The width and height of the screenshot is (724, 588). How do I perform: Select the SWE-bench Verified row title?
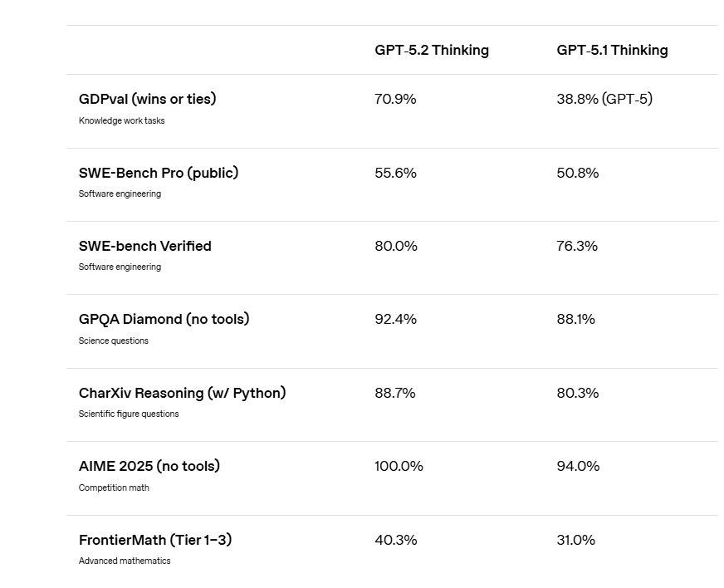tap(145, 246)
